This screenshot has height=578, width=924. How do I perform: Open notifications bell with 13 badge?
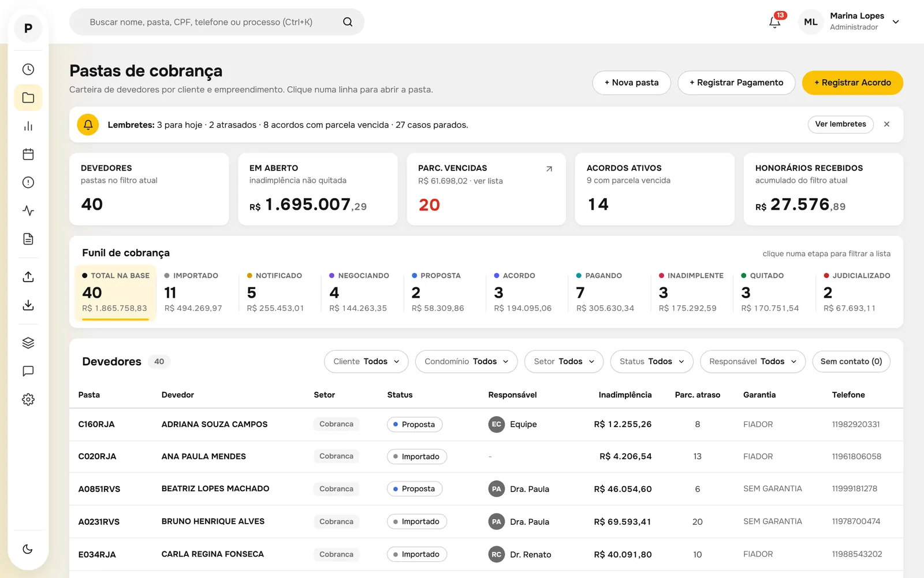[775, 22]
